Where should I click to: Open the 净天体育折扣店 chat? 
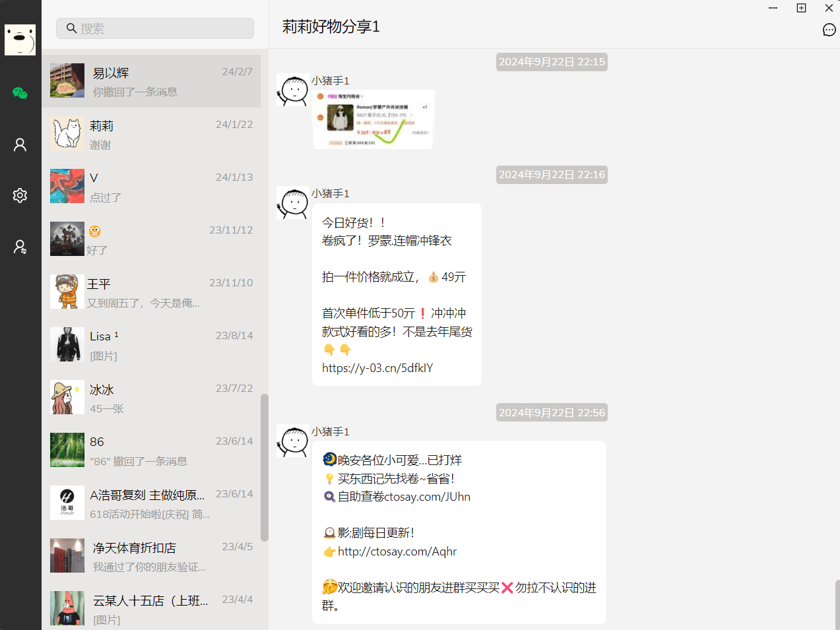tap(152, 555)
